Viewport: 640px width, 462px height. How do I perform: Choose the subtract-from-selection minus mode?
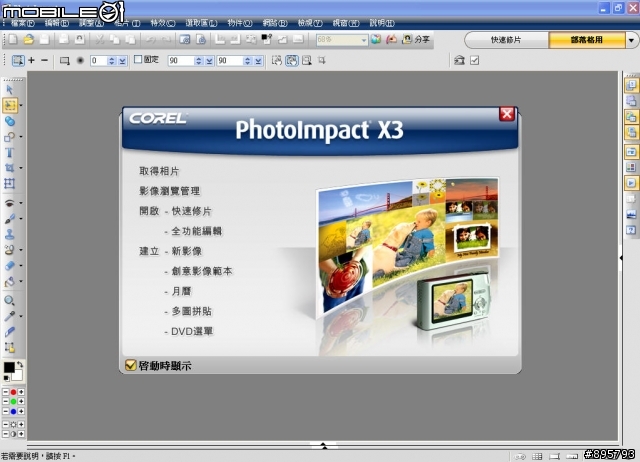click(44, 60)
